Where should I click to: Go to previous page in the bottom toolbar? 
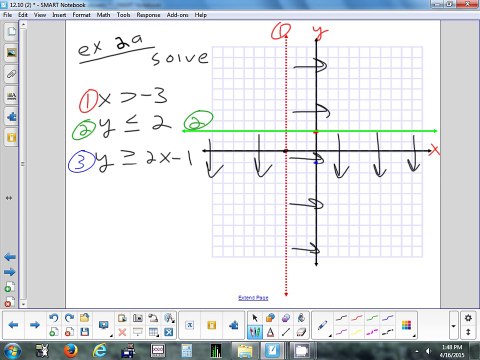pyautogui.click(x=13, y=325)
